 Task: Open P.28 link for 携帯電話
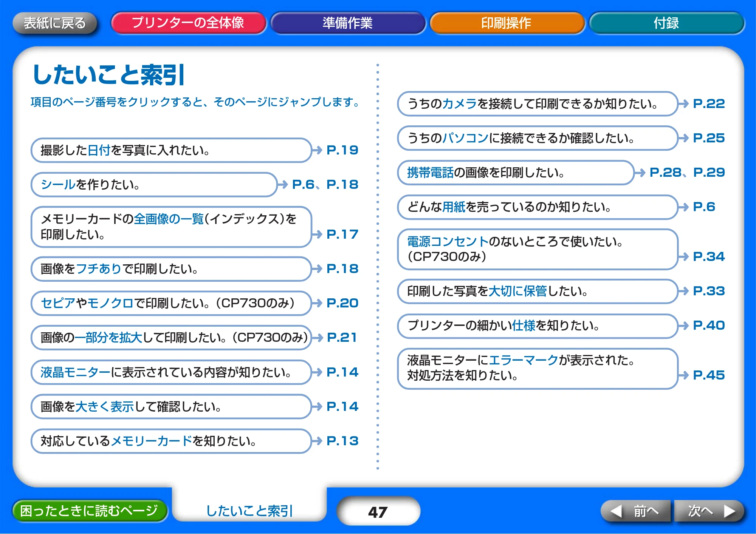coord(665,173)
